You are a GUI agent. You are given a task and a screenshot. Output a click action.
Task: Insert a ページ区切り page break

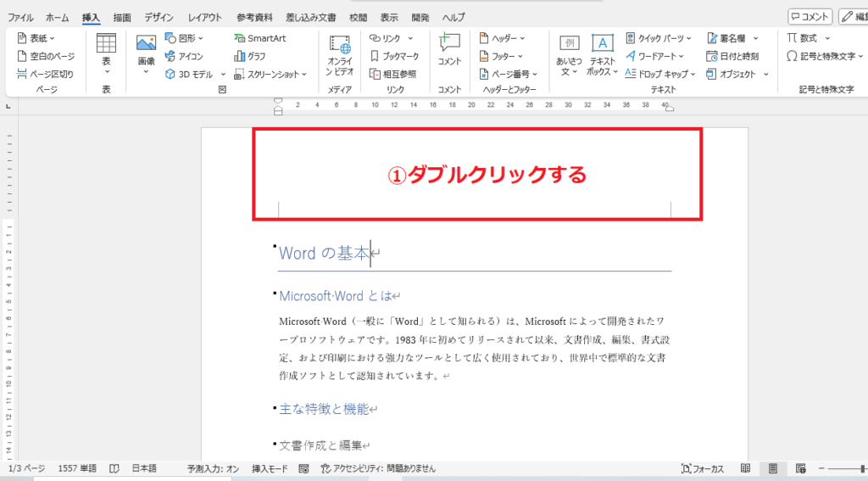click(x=46, y=74)
